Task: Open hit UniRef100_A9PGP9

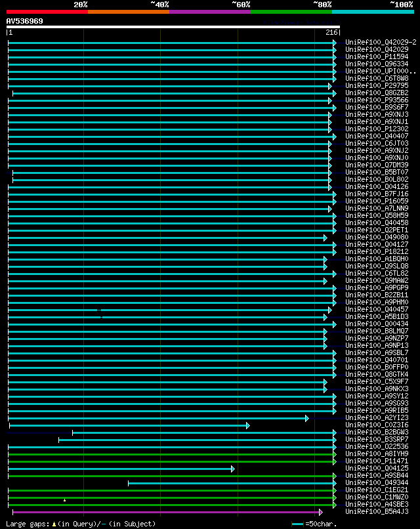Action: tap(377, 287)
